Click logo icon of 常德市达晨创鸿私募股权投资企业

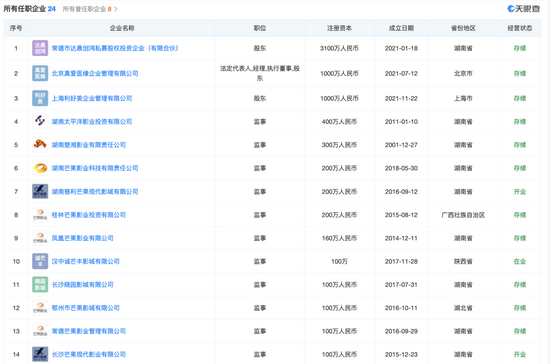40,48
